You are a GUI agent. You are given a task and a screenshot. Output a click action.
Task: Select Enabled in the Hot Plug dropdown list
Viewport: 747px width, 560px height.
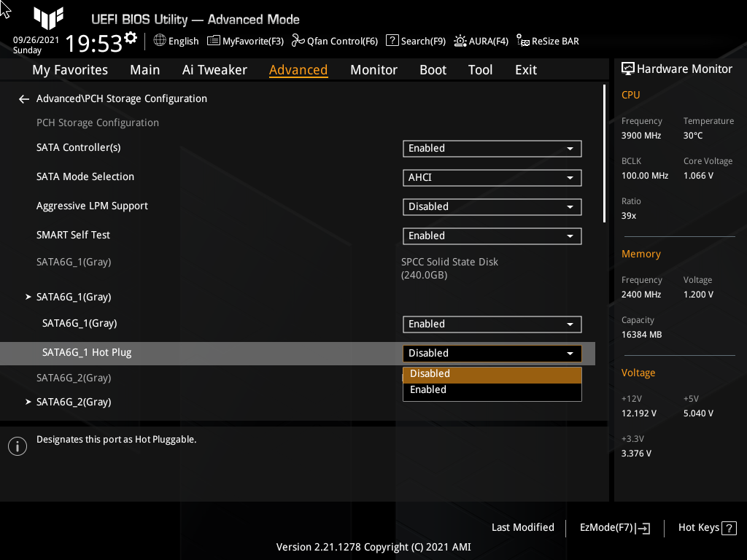tap(492, 389)
